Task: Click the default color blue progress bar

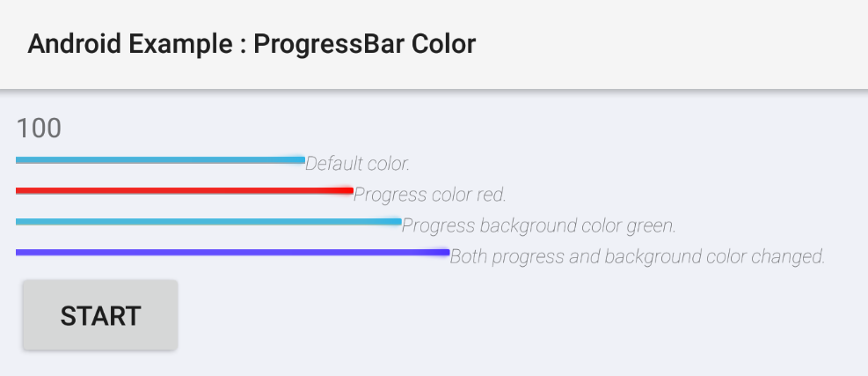Action: coord(161,160)
